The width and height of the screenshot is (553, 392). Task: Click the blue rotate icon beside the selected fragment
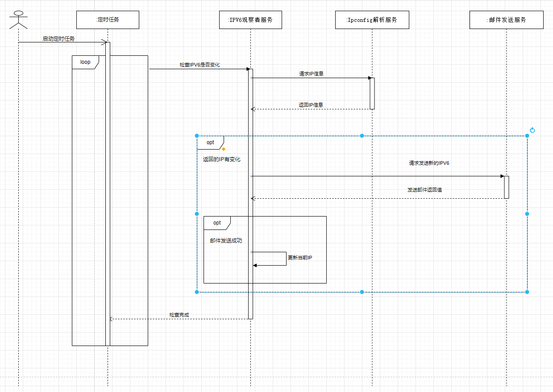(533, 130)
